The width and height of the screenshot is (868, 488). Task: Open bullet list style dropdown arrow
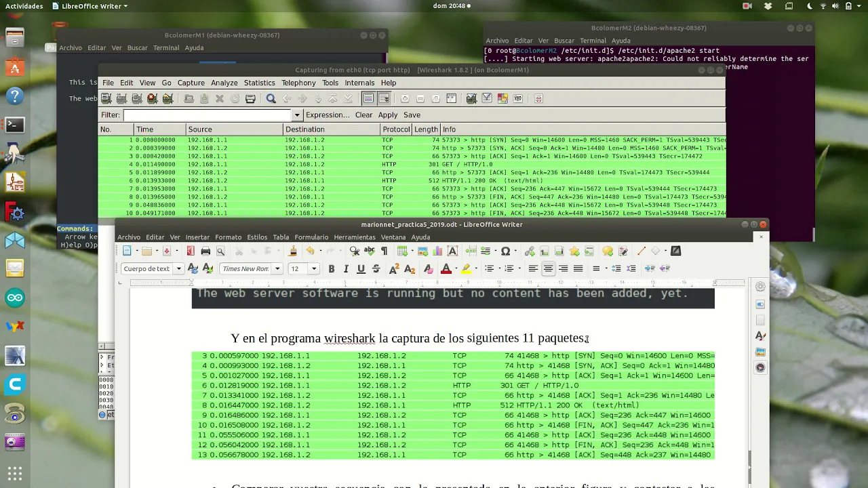click(x=499, y=268)
